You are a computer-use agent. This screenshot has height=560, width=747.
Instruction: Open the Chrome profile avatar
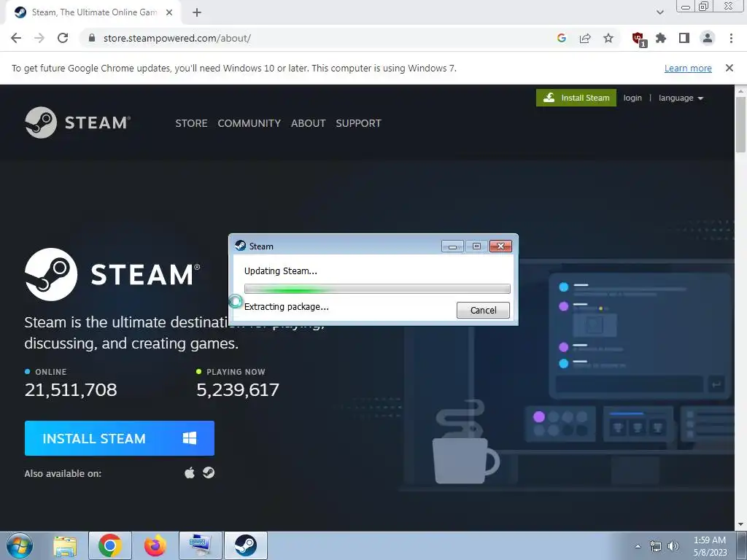click(708, 38)
